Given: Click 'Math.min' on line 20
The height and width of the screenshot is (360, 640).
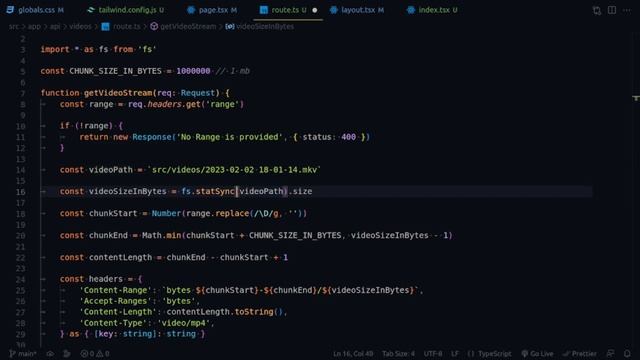Looking at the screenshot, I should (161, 236).
